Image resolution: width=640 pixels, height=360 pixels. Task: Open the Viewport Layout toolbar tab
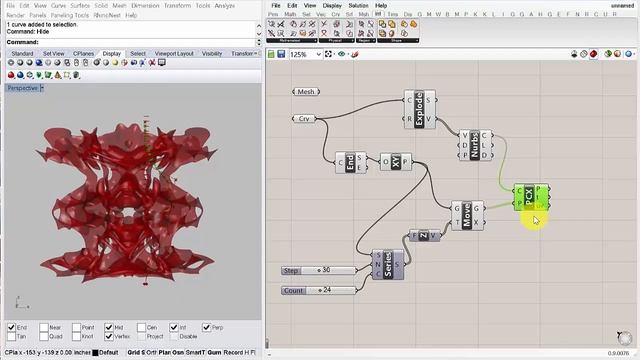(x=174, y=53)
